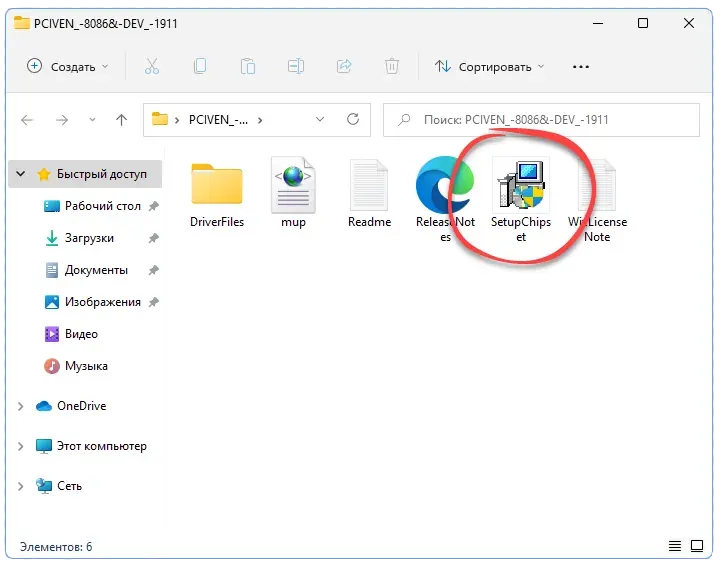Collapse the Быстрый доступ section
Screen dimensions: 723x571
point(20,174)
